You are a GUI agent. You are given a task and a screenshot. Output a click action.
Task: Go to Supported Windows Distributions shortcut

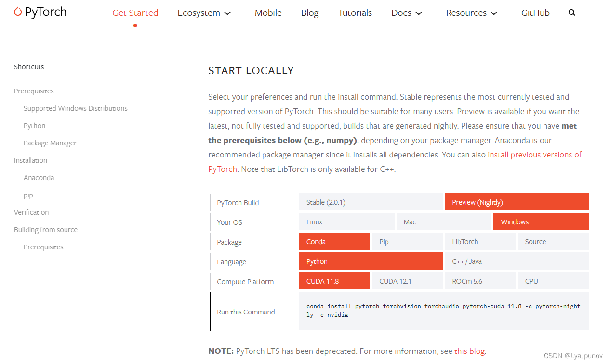(76, 108)
